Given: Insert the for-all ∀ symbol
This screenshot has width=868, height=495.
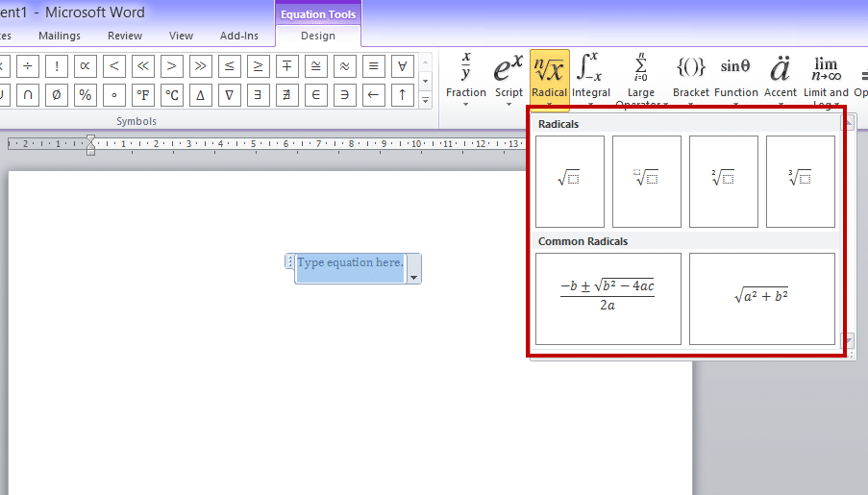Looking at the screenshot, I should coord(402,66).
